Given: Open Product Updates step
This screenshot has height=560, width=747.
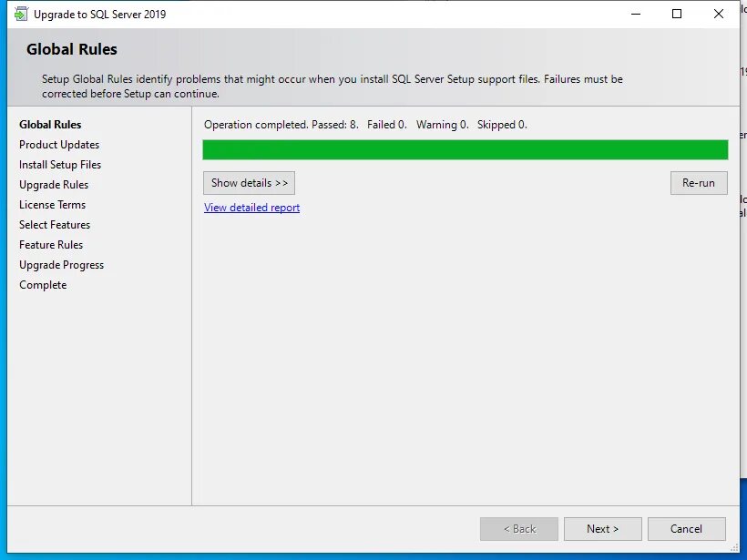Looking at the screenshot, I should (x=58, y=144).
